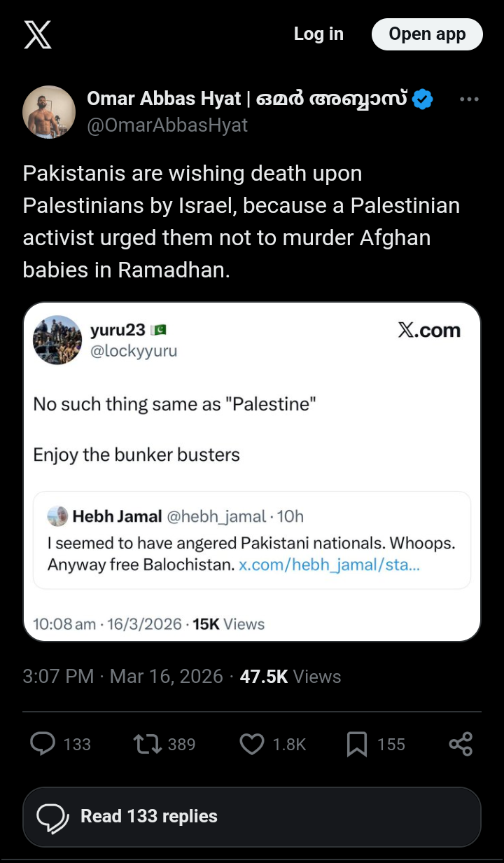Click the X logo at top left

(38, 34)
